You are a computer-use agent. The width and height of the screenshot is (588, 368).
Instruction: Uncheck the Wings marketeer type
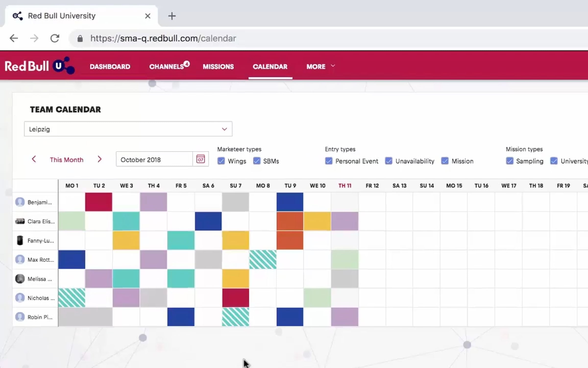pos(221,161)
